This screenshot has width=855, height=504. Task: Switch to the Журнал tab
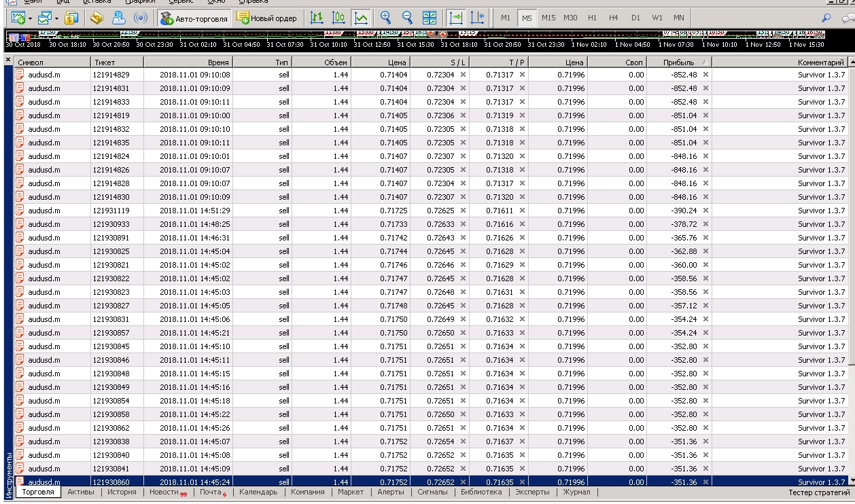click(576, 492)
